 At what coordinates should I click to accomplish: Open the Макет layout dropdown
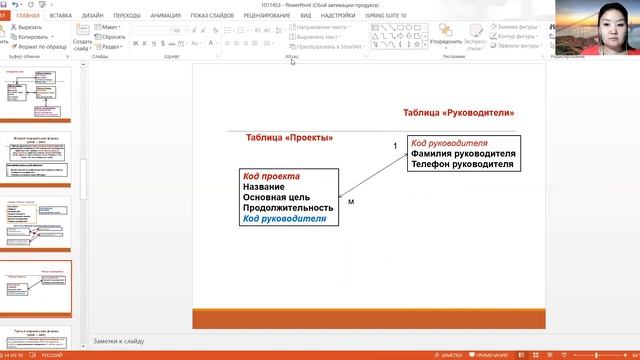(108, 27)
